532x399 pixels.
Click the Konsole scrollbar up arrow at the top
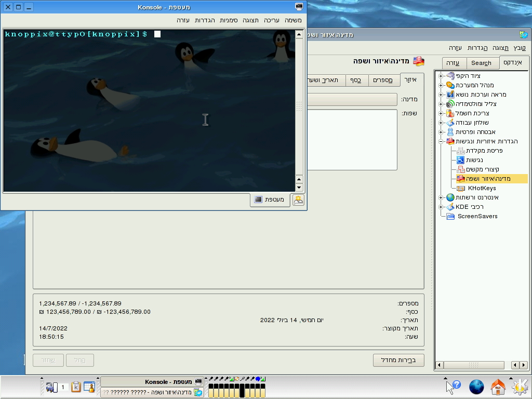[x=299, y=34]
